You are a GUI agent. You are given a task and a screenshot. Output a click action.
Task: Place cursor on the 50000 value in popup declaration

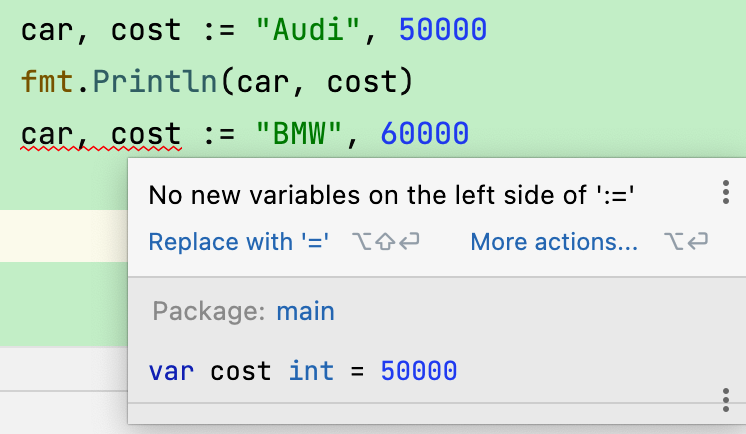click(x=419, y=371)
